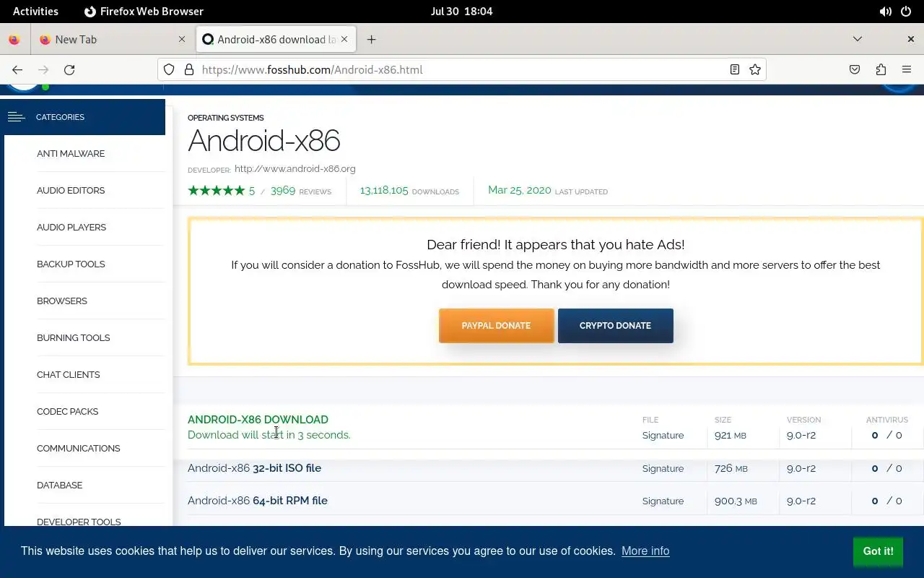Open Signature for the 921 MB file
The image size is (924, 578).
pos(663,436)
